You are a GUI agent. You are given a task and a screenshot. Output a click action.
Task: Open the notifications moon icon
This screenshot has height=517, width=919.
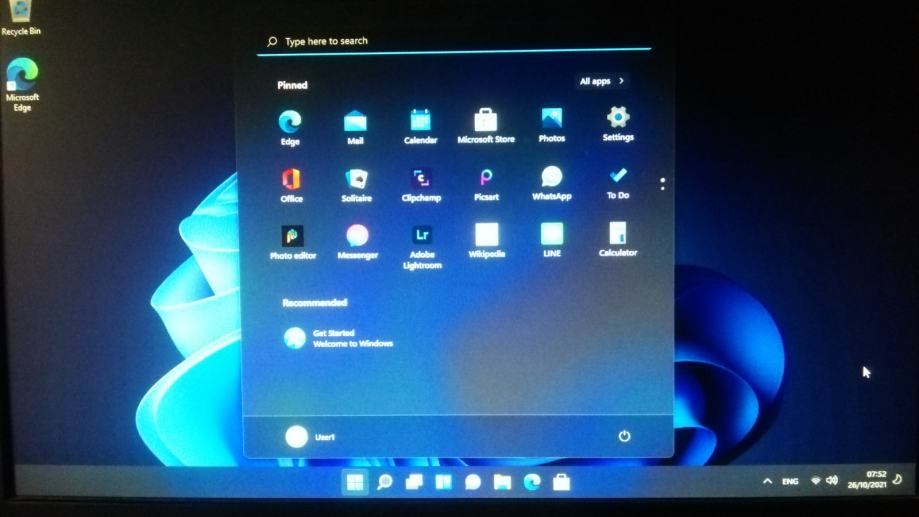[x=897, y=479]
